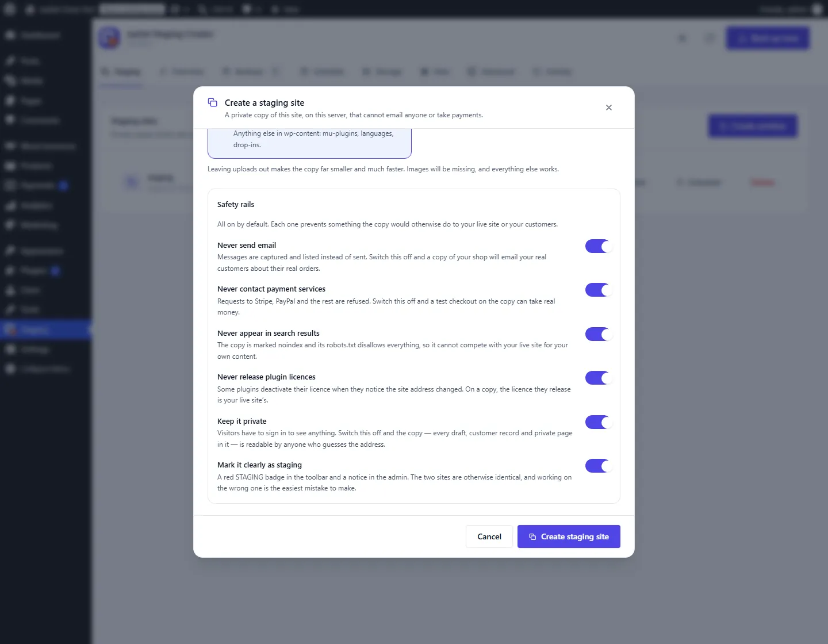
Task: Disable Mark it clearly as staging
Action: (599, 466)
